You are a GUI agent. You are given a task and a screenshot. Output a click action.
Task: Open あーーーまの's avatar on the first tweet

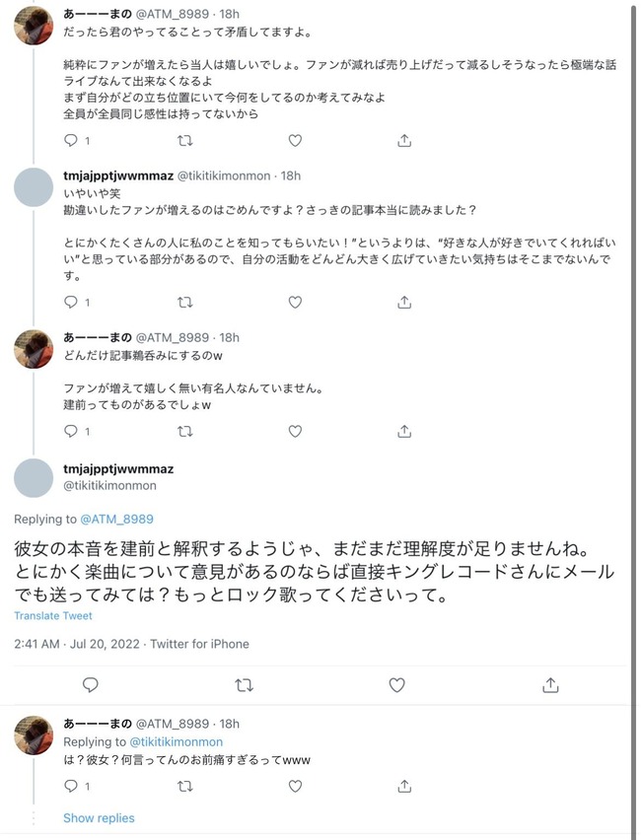click(x=35, y=24)
